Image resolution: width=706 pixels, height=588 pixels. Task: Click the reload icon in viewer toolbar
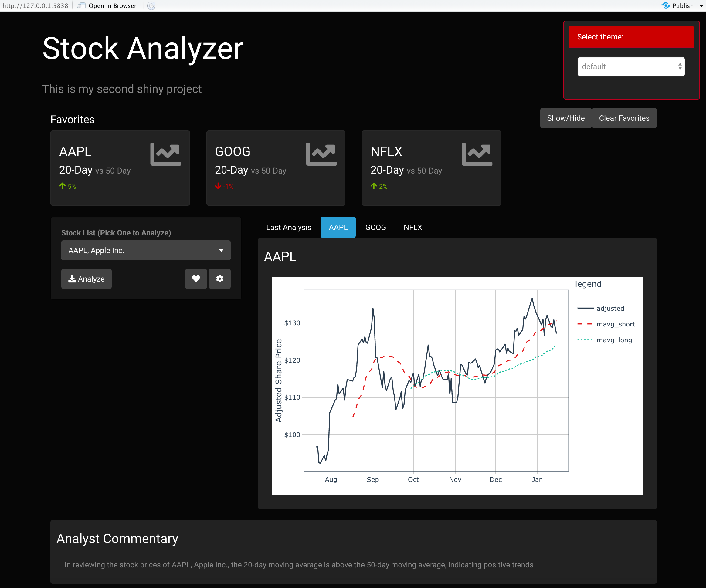[x=151, y=6]
